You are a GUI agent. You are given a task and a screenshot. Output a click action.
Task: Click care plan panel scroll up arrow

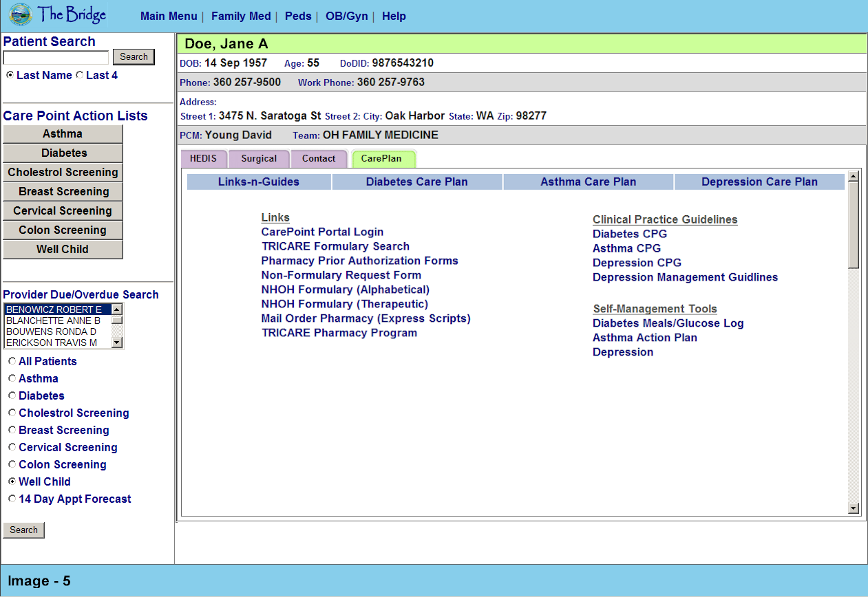(854, 176)
